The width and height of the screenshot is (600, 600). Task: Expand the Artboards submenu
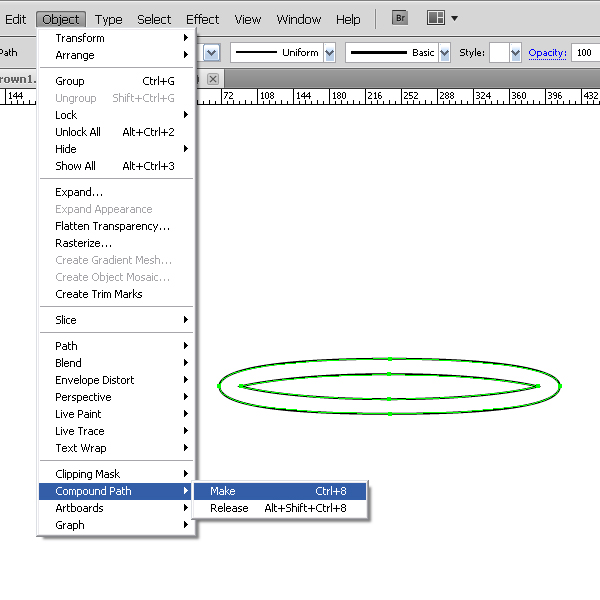click(x=116, y=508)
